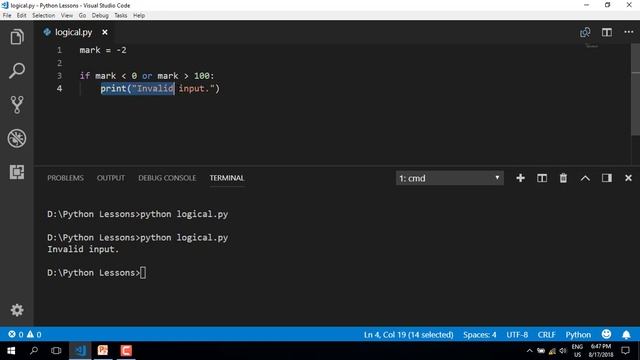Click the feedback smiley icon
The image size is (640, 360).
[607, 334]
